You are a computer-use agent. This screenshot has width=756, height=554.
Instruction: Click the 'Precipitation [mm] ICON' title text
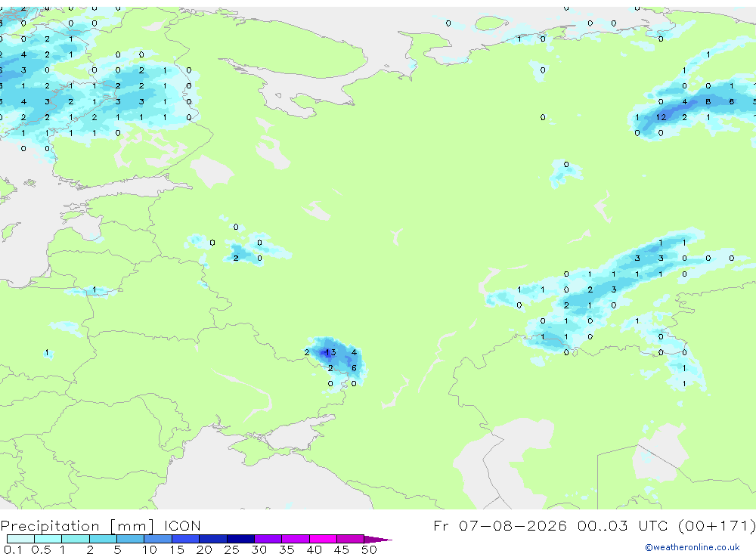101,525
